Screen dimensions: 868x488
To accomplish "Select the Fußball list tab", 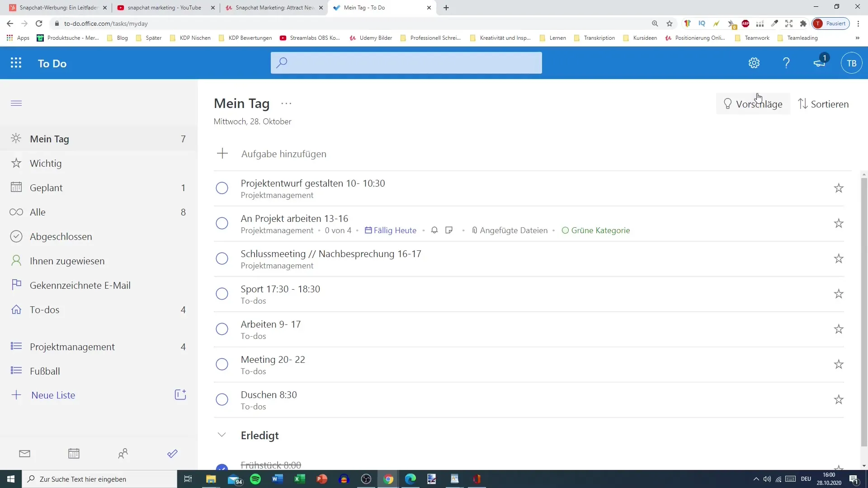I will coord(45,371).
